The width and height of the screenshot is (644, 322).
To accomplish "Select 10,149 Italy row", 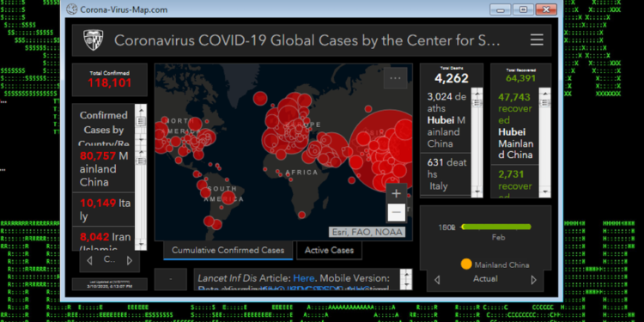I will pos(104,210).
